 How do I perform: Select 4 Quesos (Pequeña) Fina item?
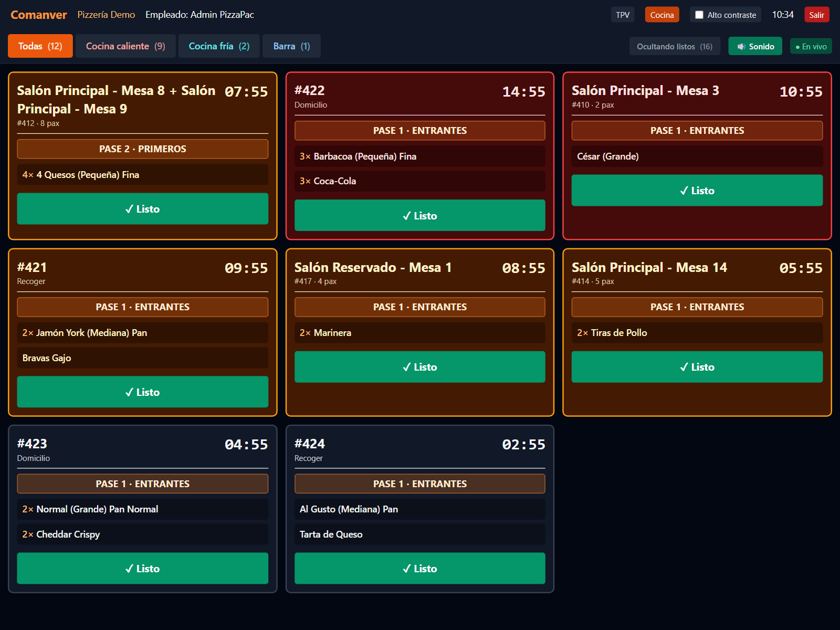coord(142,175)
